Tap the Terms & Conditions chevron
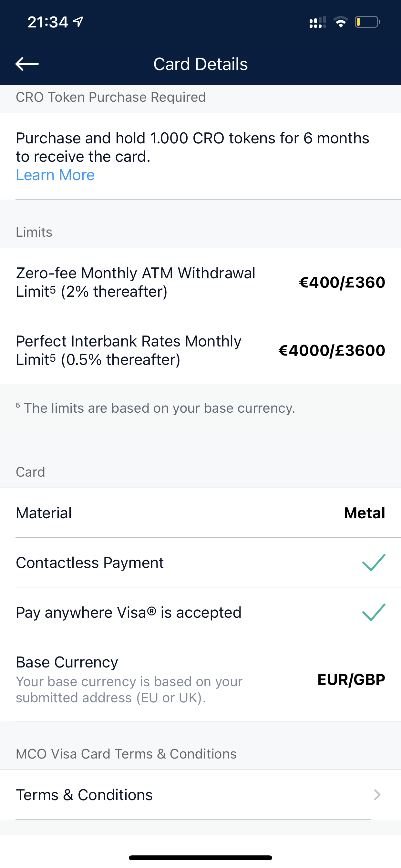Viewport: 401px width, 868px height. point(377,795)
